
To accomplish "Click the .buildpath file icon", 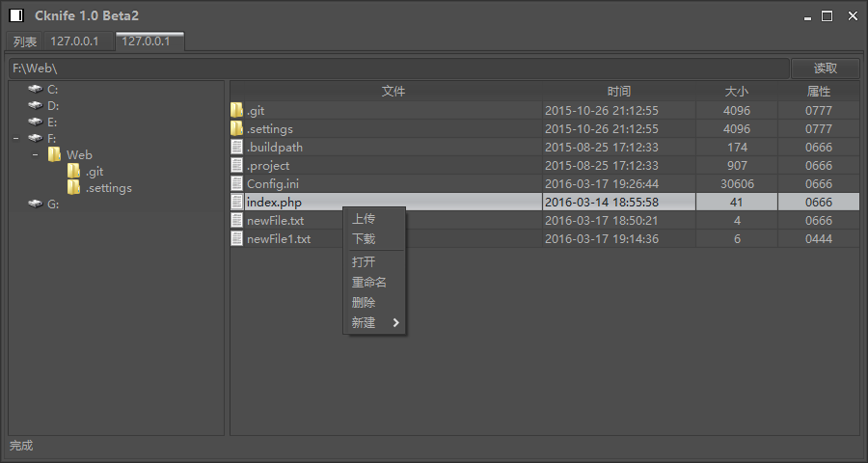I will (x=237, y=148).
